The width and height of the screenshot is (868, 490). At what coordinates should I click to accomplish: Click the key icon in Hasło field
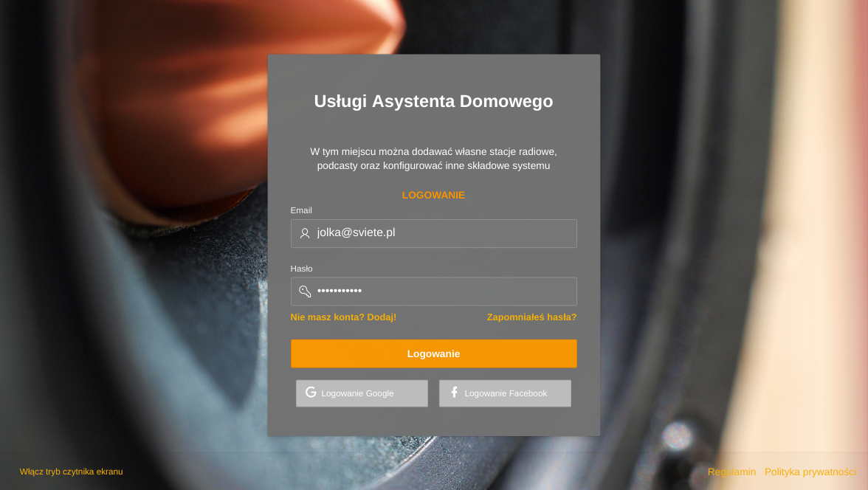[305, 291]
